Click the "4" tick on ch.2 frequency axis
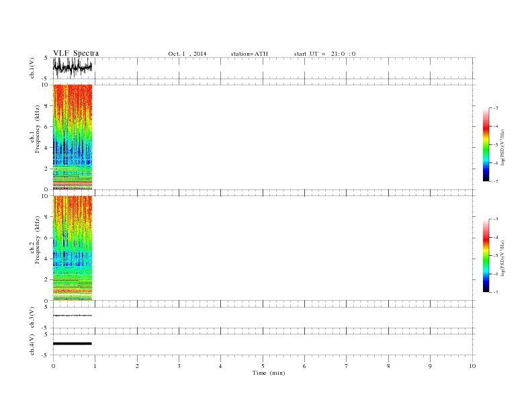The image size is (532, 411). 46,259
